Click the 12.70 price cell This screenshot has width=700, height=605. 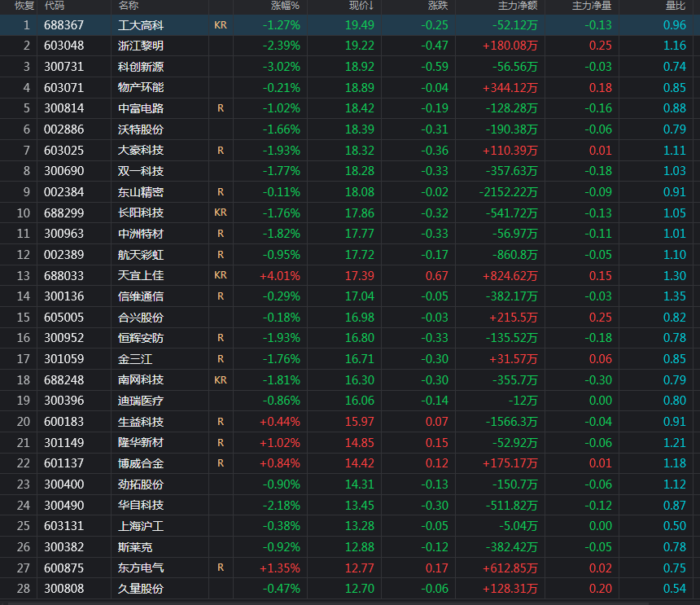click(360, 589)
